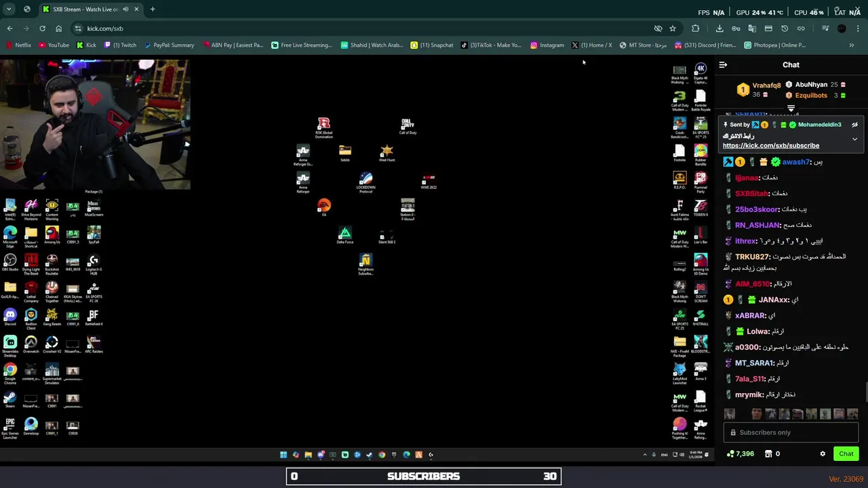This screenshot has height=488, width=868.
Task: Open the LOCKDOWN Protocol desktop icon
Action: (x=366, y=182)
